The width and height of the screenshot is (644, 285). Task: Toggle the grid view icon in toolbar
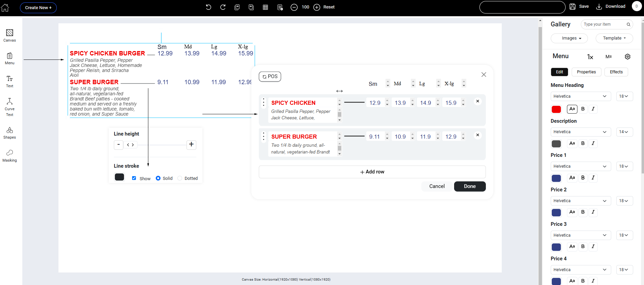(x=265, y=7)
